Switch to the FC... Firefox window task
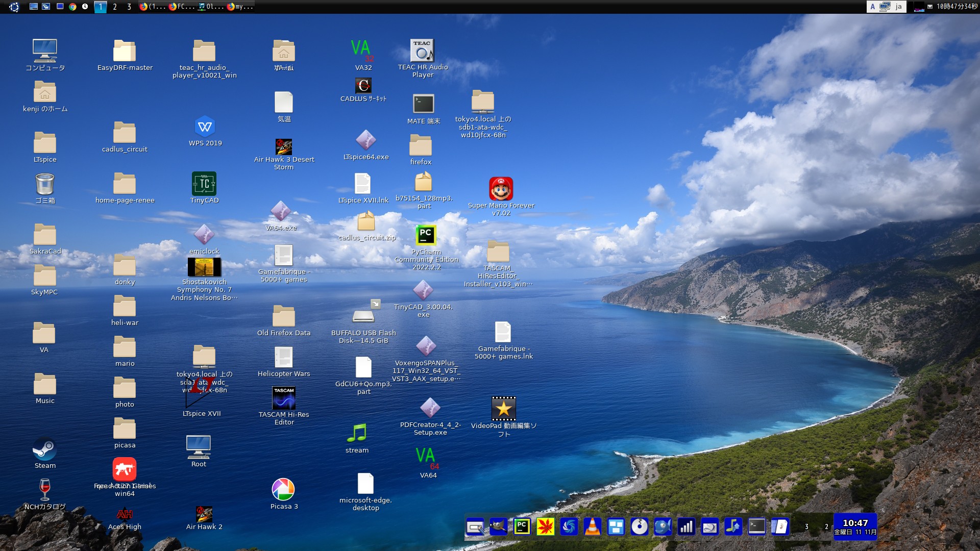 click(x=182, y=7)
